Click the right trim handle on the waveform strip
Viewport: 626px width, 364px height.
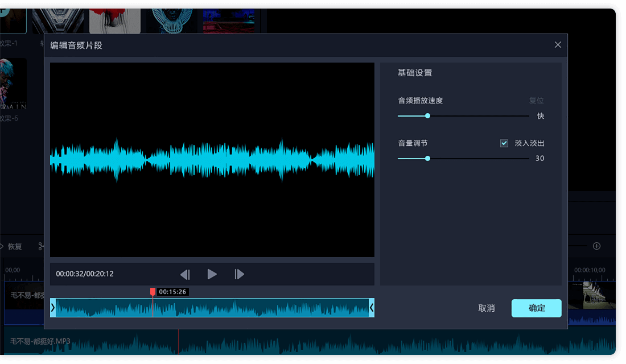[372, 308]
